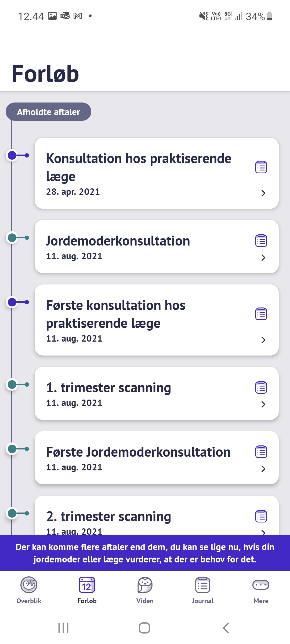
Task: Tap the Afholdte aftaler label button
Action: click(x=48, y=112)
